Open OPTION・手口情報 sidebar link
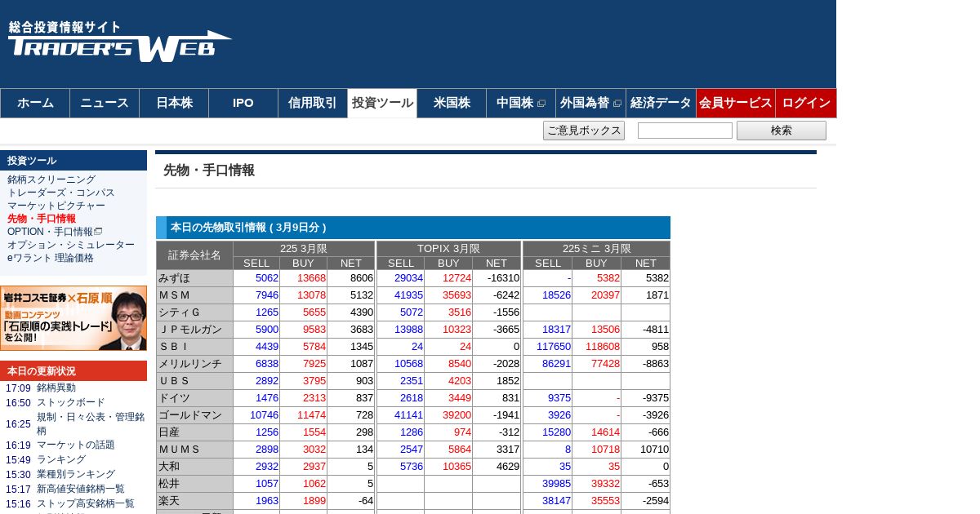 [55, 232]
